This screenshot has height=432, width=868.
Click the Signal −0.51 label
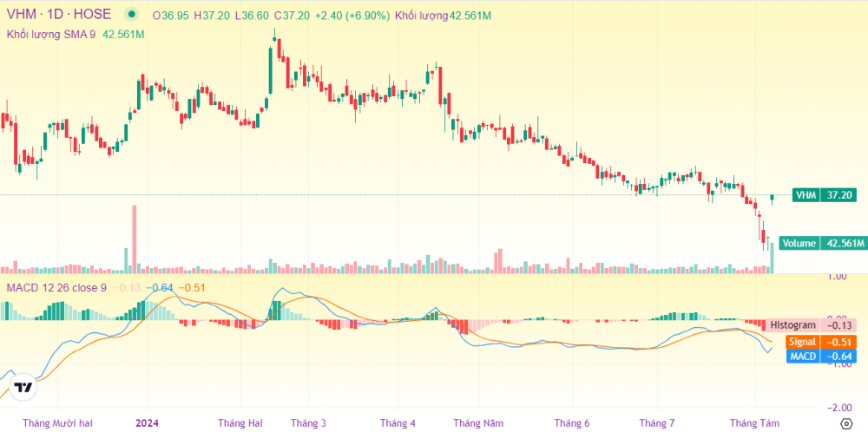pos(821,341)
